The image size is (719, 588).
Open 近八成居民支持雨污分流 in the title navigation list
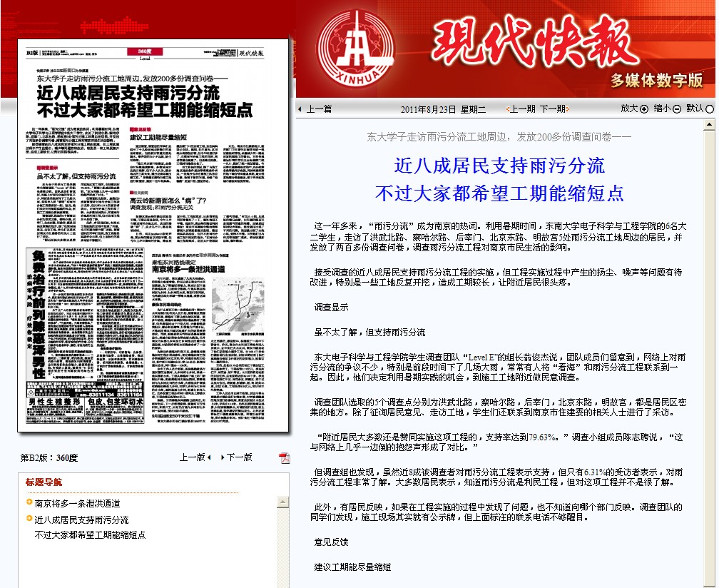pos(81,519)
